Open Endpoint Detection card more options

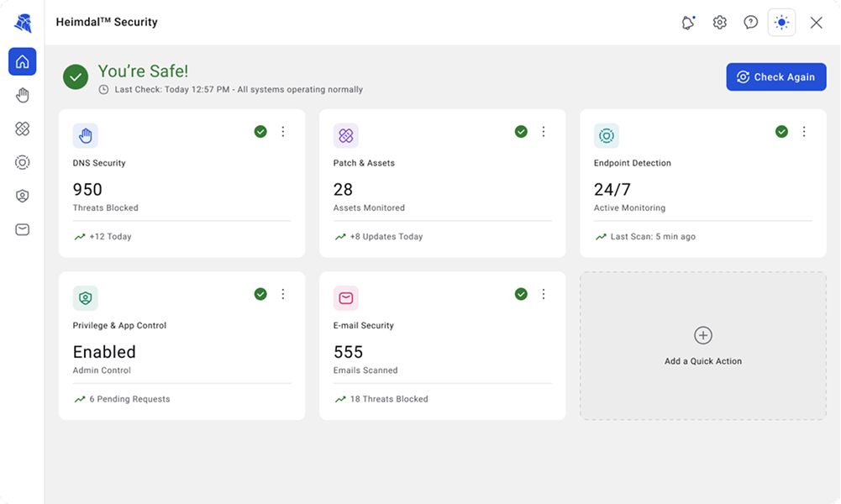(x=804, y=131)
